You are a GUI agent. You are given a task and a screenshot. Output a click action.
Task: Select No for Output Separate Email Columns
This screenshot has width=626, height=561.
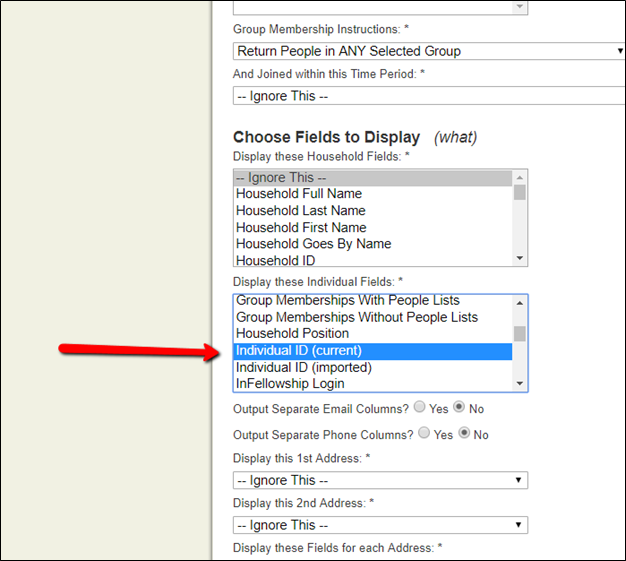pyautogui.click(x=459, y=407)
